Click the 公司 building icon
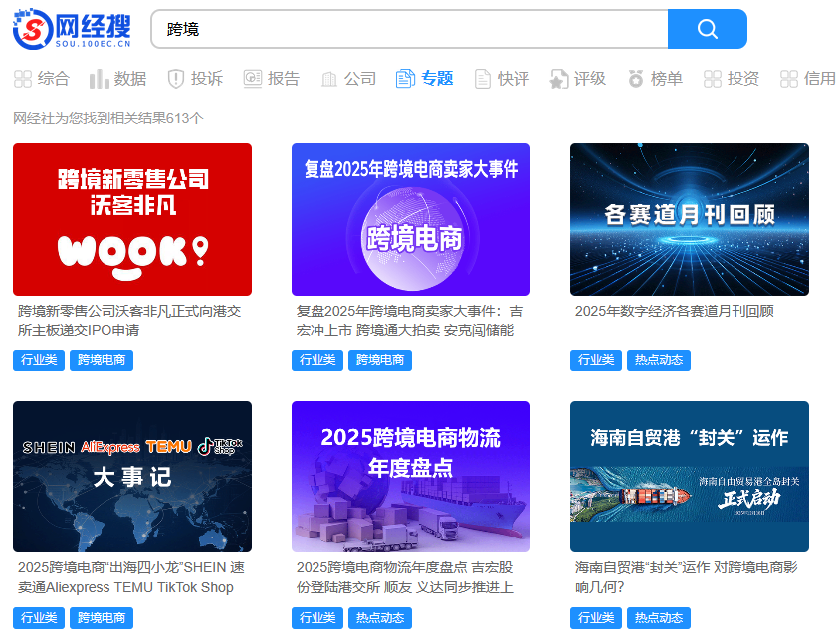This screenshot has height=644, width=840. coord(328,78)
